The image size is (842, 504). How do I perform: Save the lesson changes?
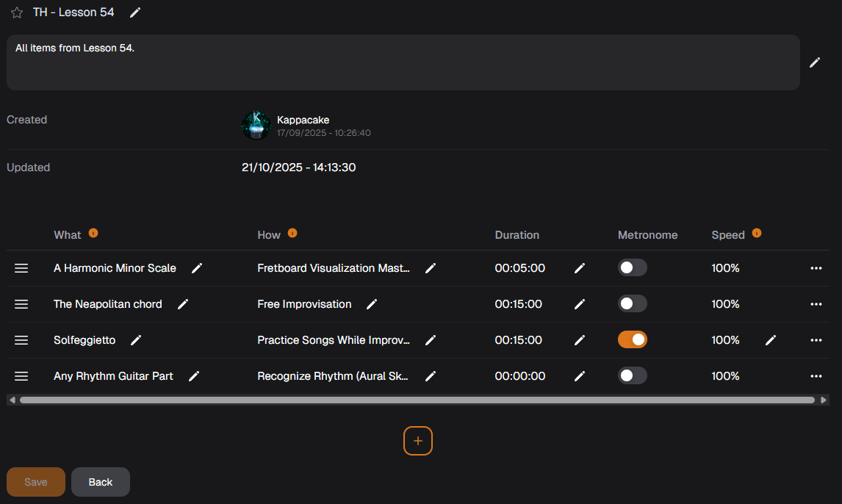click(35, 481)
